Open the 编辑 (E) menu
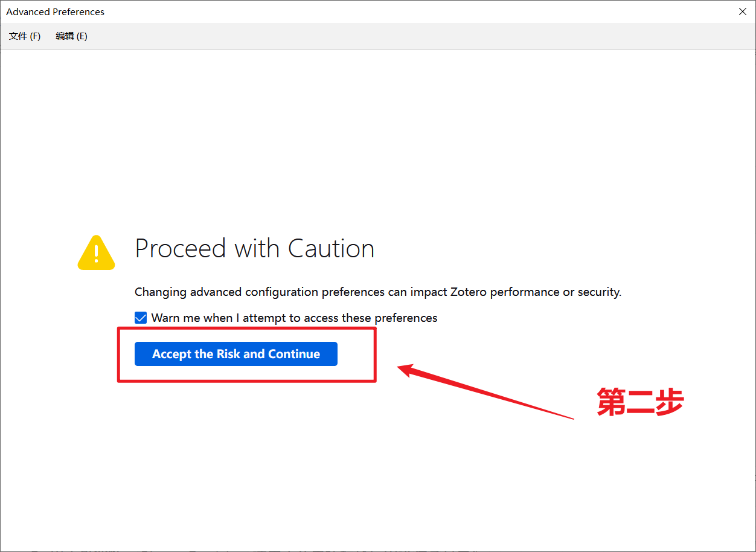This screenshot has height=552, width=756. [x=71, y=36]
